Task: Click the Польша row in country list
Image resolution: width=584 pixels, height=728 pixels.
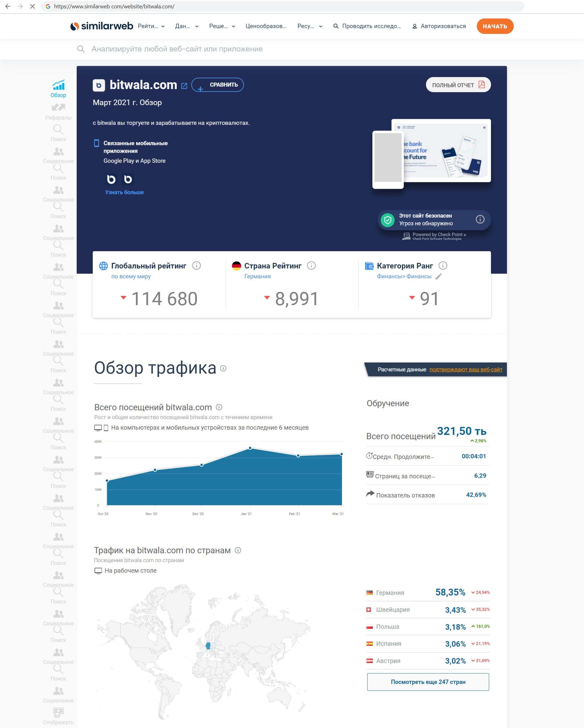Action: 428,627
